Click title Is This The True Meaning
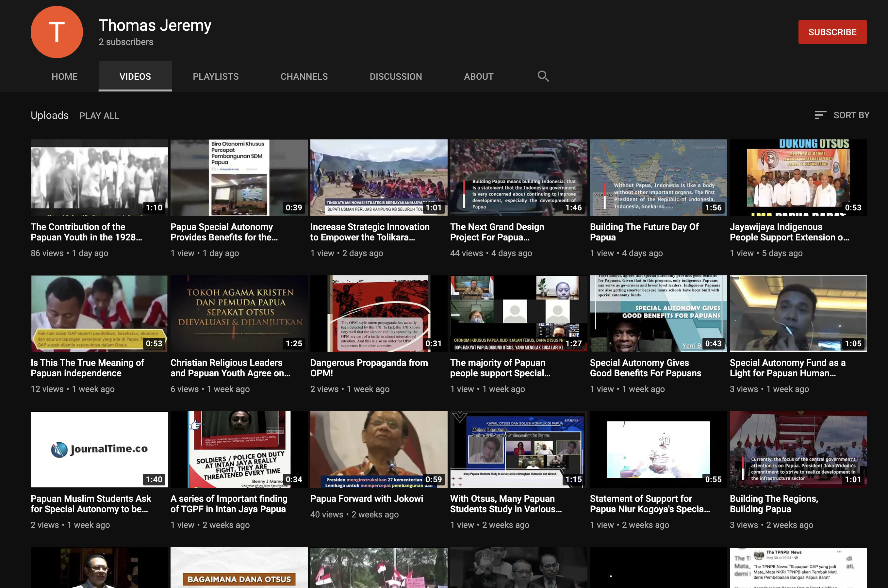 coord(87,368)
